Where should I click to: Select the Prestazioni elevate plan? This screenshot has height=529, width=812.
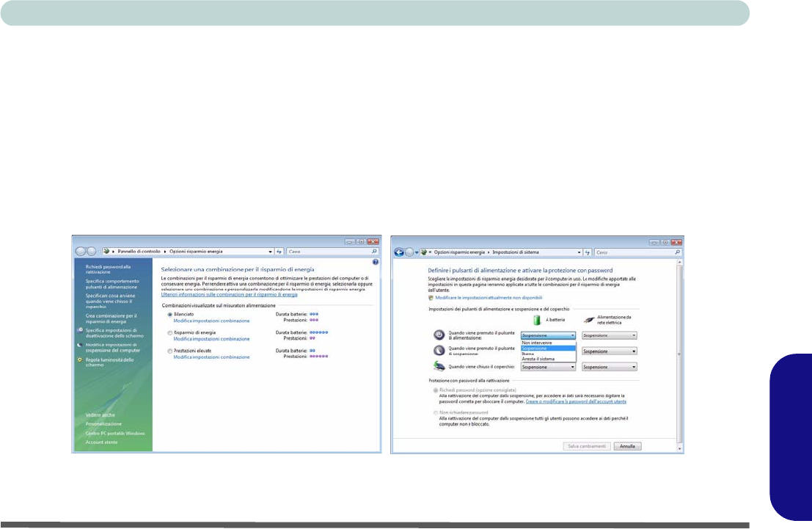(170, 351)
